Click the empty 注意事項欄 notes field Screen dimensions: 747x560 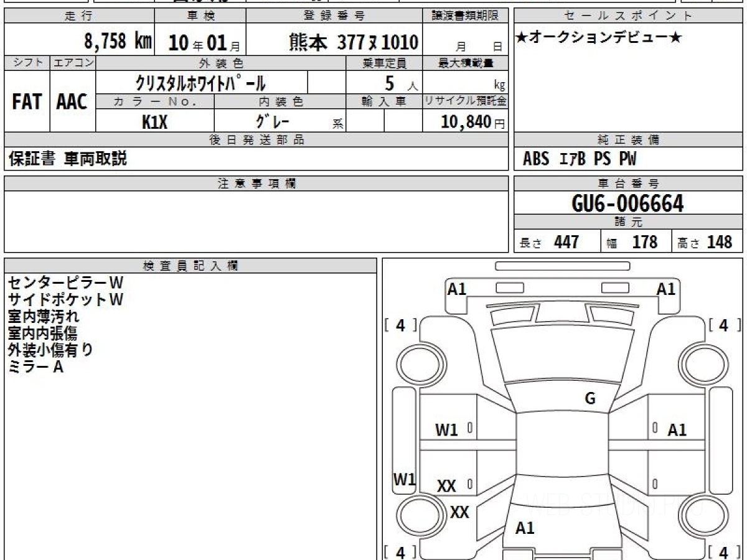pos(256,221)
